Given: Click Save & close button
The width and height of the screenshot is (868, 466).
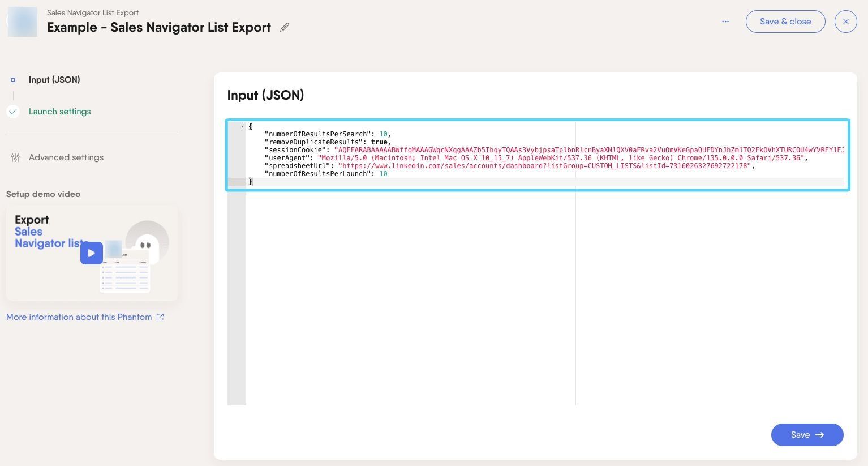Looking at the screenshot, I should click(785, 22).
